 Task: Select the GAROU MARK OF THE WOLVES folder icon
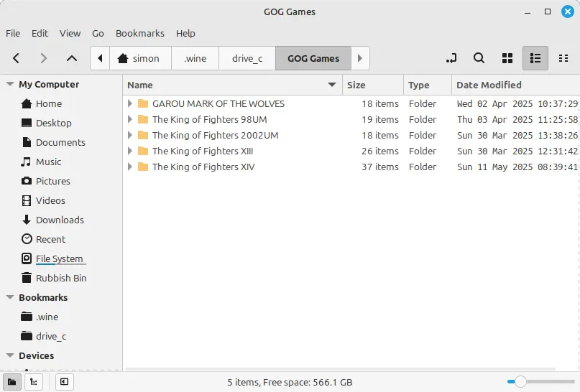click(x=143, y=104)
